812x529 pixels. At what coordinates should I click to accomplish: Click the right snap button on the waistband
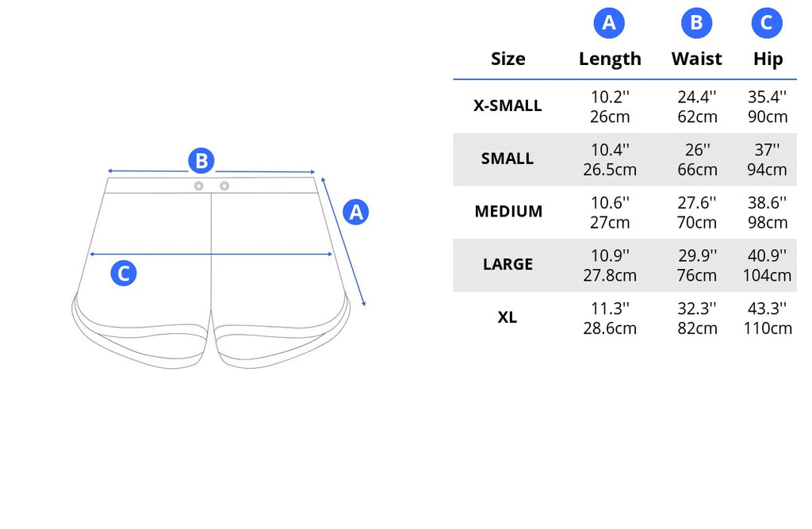(x=224, y=186)
